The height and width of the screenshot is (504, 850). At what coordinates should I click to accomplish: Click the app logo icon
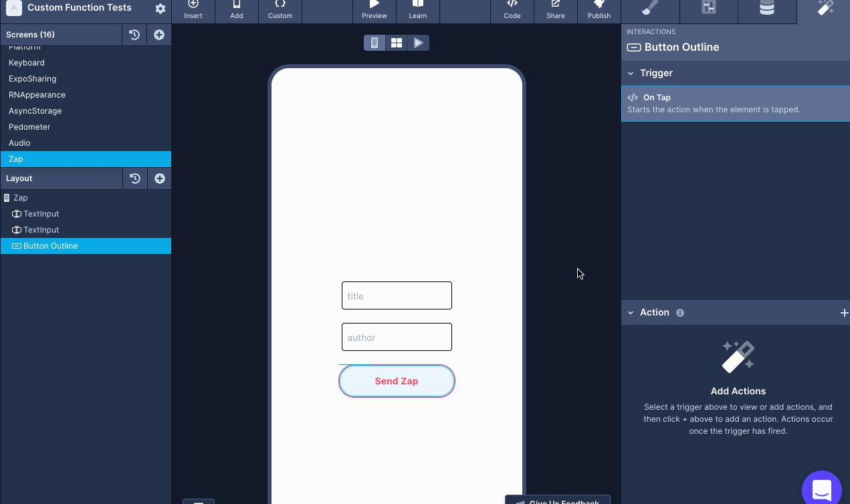click(x=14, y=9)
